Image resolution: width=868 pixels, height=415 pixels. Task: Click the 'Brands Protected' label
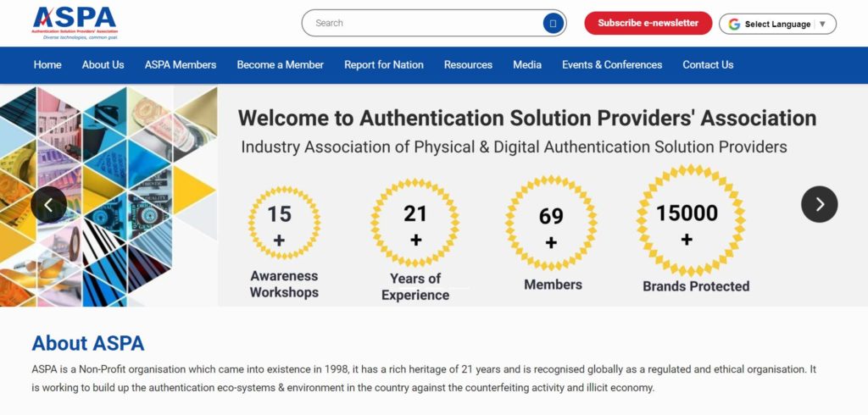click(696, 286)
